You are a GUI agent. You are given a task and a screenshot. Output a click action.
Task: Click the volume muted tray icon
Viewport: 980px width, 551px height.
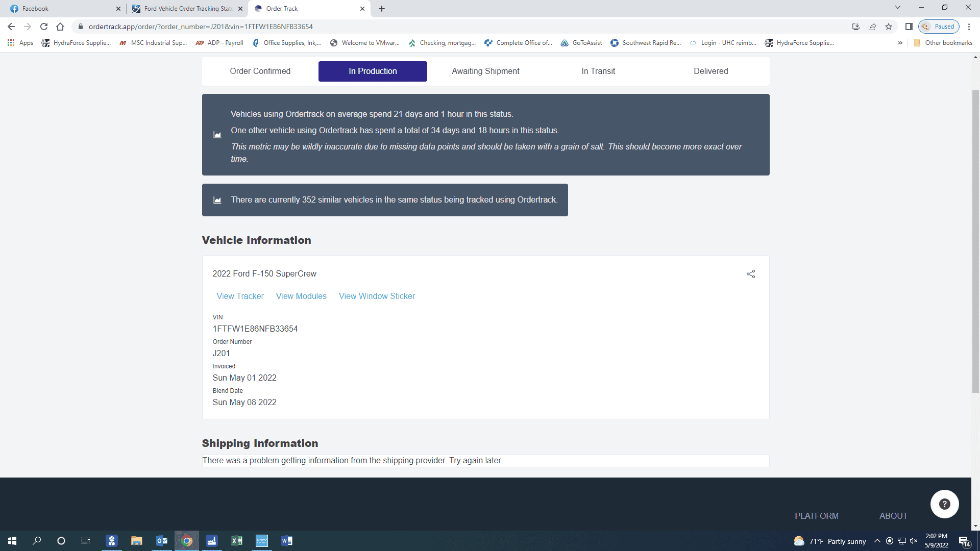914,541
